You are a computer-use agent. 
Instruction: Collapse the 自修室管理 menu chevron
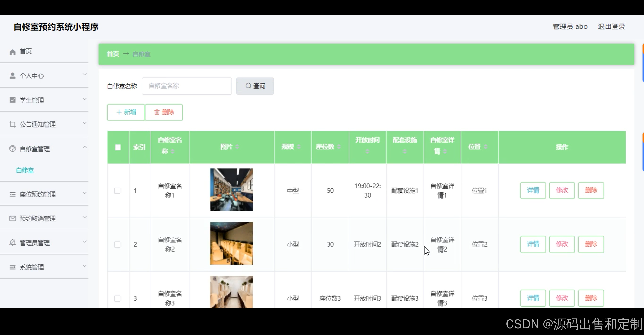[85, 147]
